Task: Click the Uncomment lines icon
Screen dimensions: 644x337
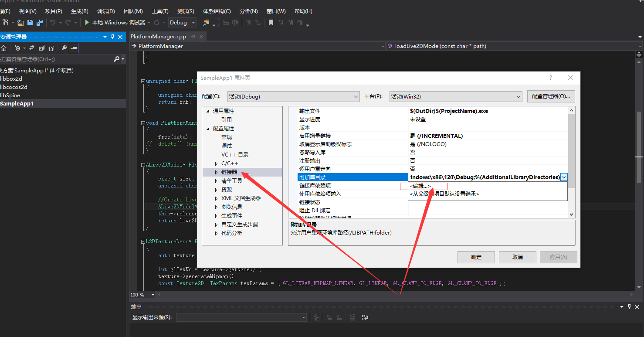Action: tap(258, 23)
